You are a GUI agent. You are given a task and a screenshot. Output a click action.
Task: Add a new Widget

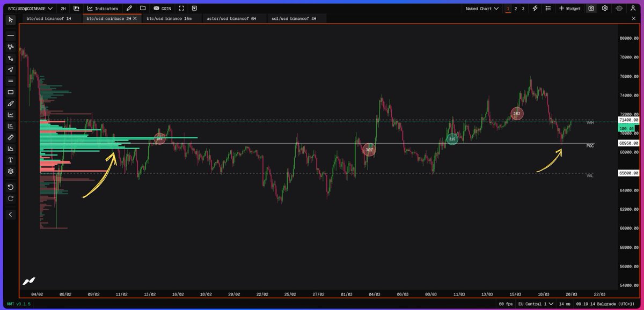click(569, 9)
